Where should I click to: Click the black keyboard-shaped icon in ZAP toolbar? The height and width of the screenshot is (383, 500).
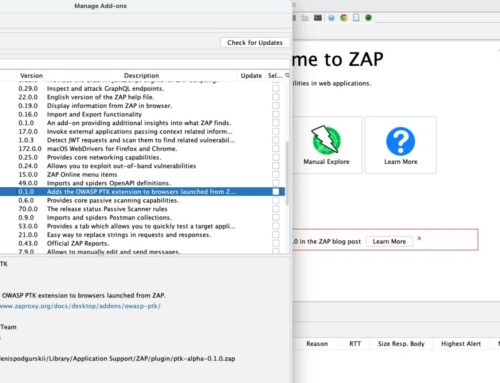pos(318,18)
